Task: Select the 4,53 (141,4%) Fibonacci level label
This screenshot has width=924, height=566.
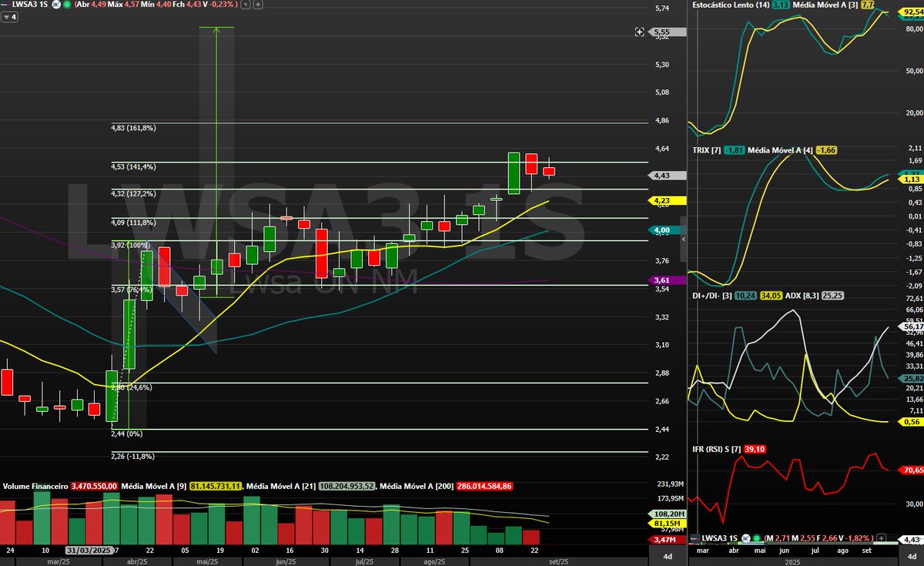Action: pyautogui.click(x=133, y=166)
